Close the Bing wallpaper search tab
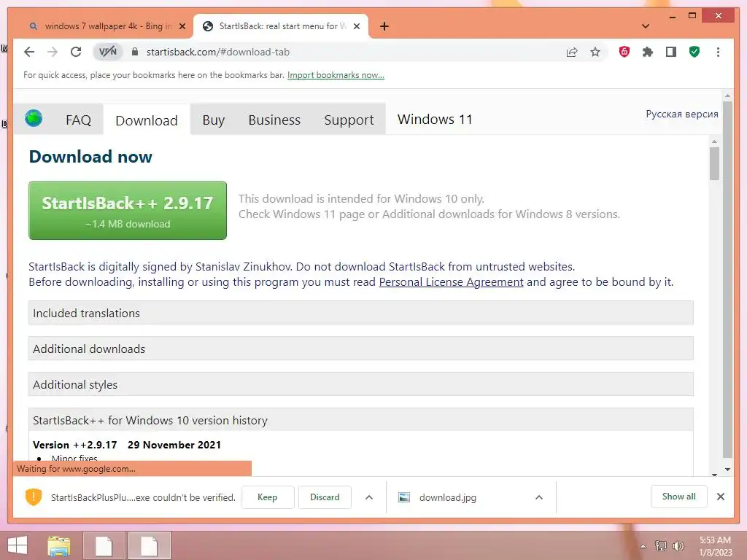This screenshot has height=560, width=747. [182, 26]
